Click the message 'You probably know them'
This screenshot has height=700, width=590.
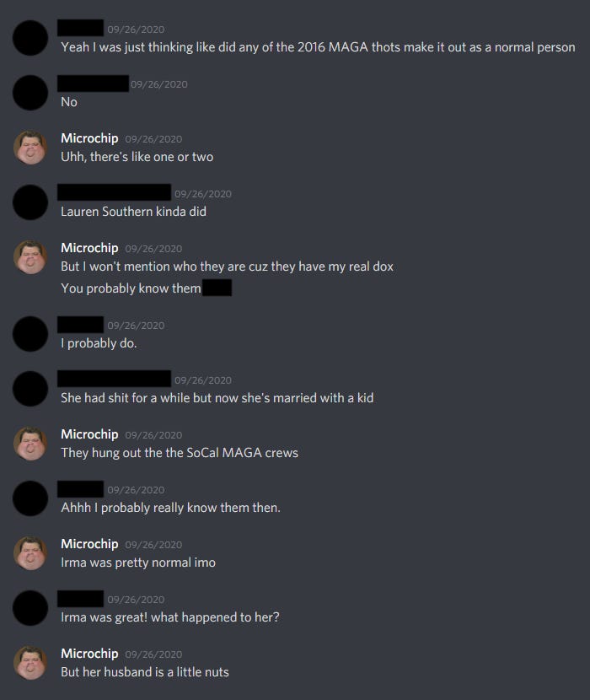[131, 288]
